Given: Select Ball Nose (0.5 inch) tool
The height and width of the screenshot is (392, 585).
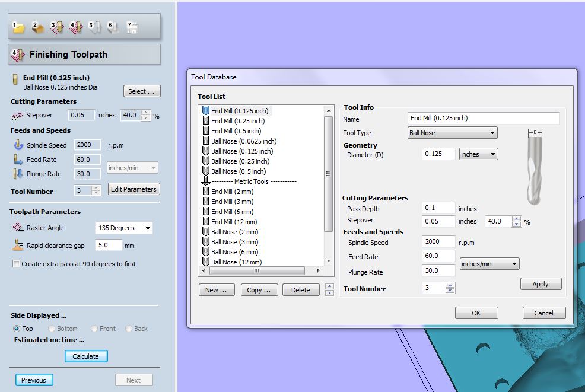Looking at the screenshot, I should [234, 171].
